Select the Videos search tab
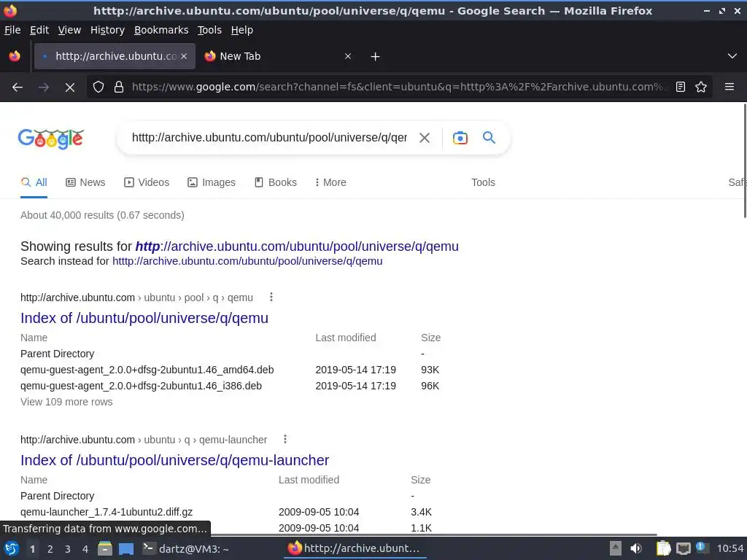This screenshot has width=747, height=560. (x=146, y=182)
